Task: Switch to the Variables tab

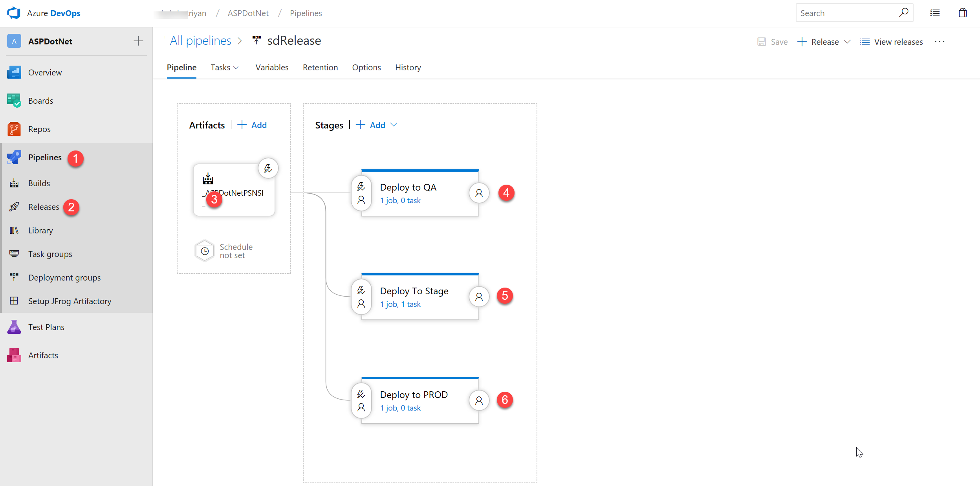Action: (272, 68)
